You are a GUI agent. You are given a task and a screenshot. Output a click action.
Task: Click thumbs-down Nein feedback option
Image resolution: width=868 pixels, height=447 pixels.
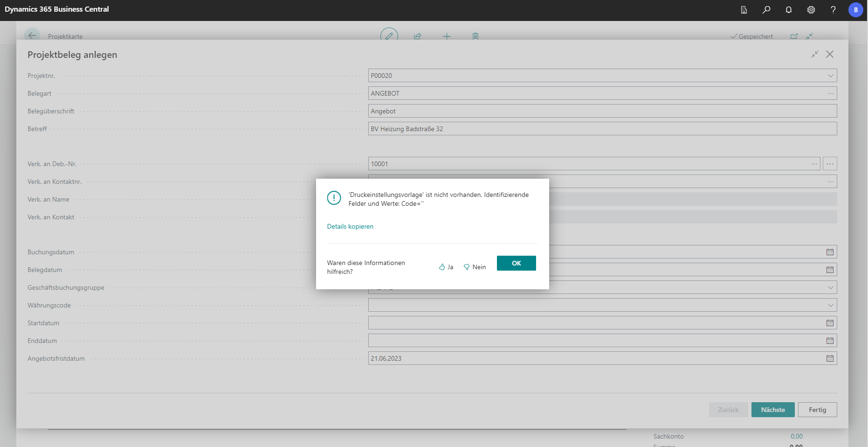(x=475, y=267)
